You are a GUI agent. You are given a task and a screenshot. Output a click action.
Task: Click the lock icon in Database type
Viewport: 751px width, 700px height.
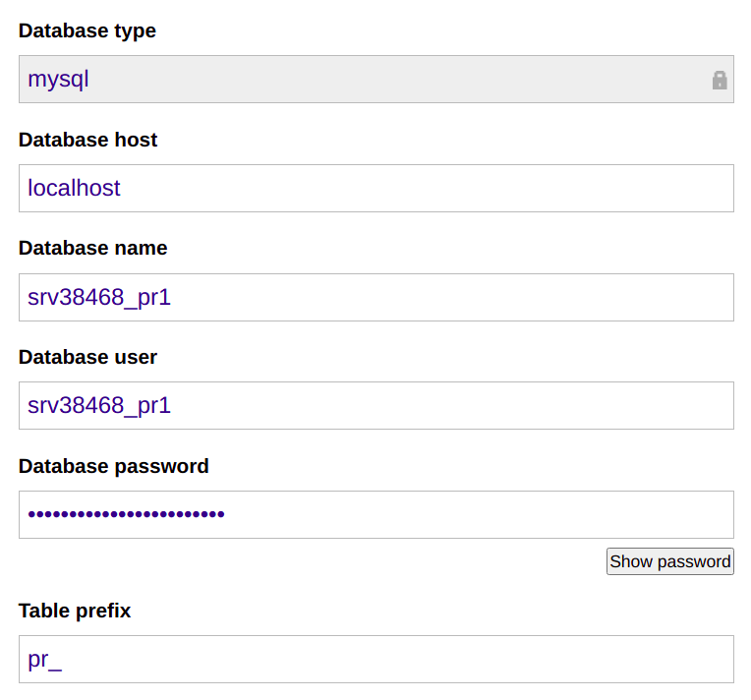(x=720, y=80)
